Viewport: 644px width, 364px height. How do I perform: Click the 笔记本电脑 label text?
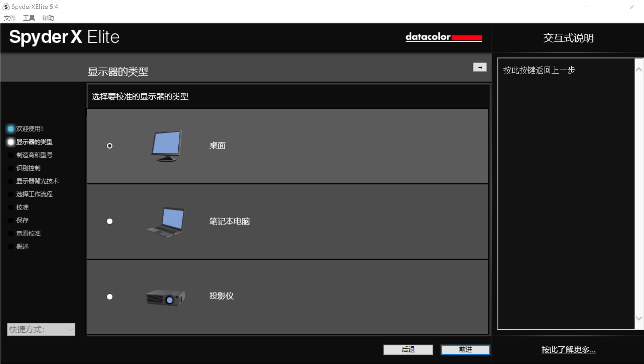tap(230, 221)
